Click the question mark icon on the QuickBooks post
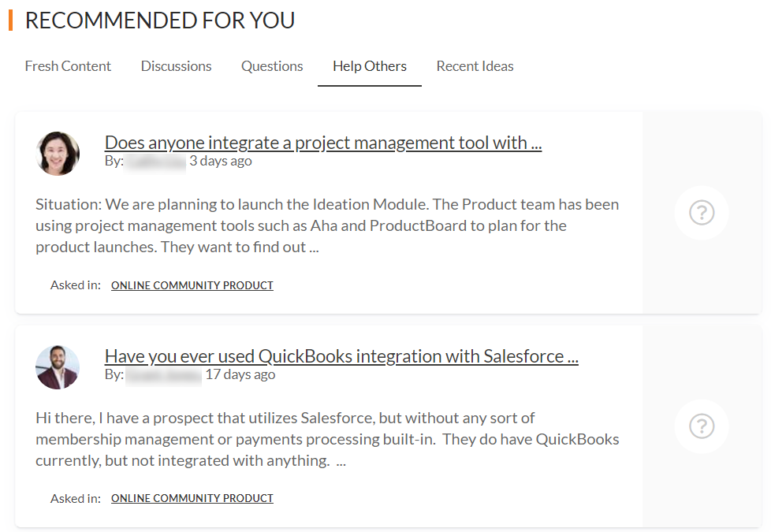This screenshot has height=532, width=771. pyautogui.click(x=702, y=426)
